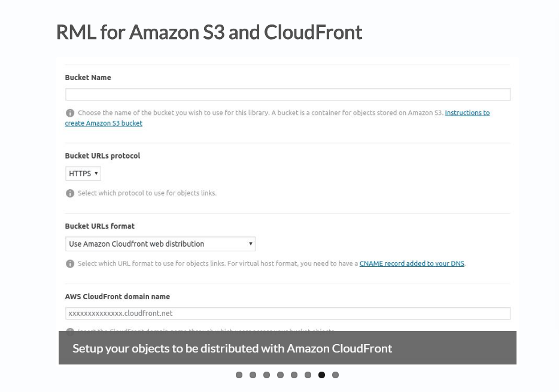
Task: Click the AWS CloudFront domain name field
Action: [287, 314]
